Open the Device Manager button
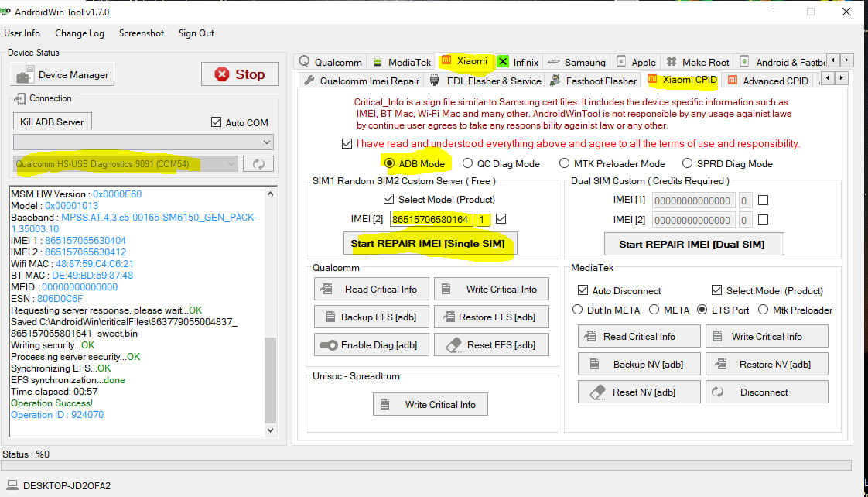Screen dimensions: 868x497 click(x=62, y=74)
